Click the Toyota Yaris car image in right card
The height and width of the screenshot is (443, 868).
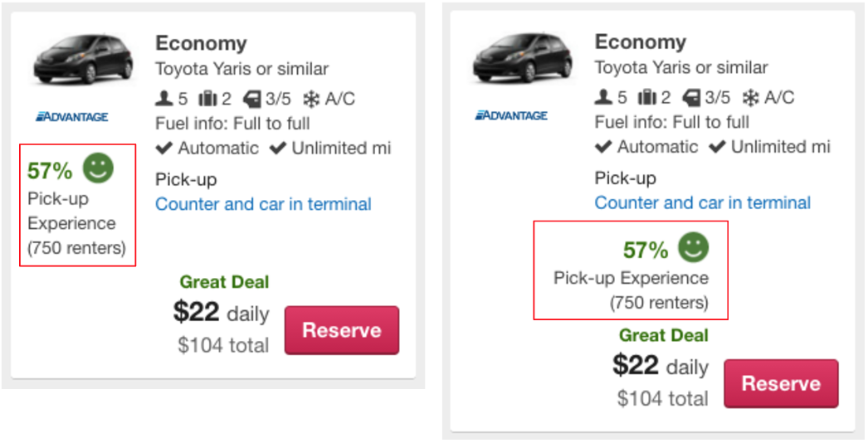pyautogui.click(x=522, y=58)
